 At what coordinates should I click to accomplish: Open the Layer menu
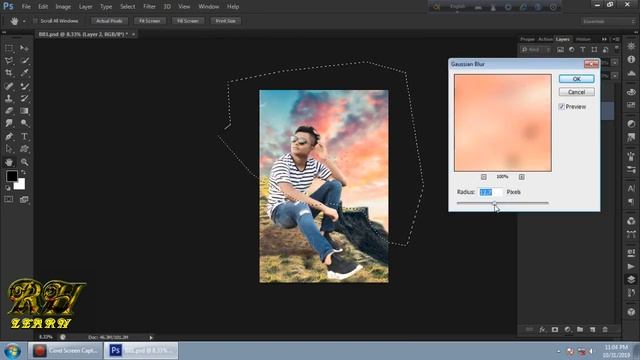(85, 7)
